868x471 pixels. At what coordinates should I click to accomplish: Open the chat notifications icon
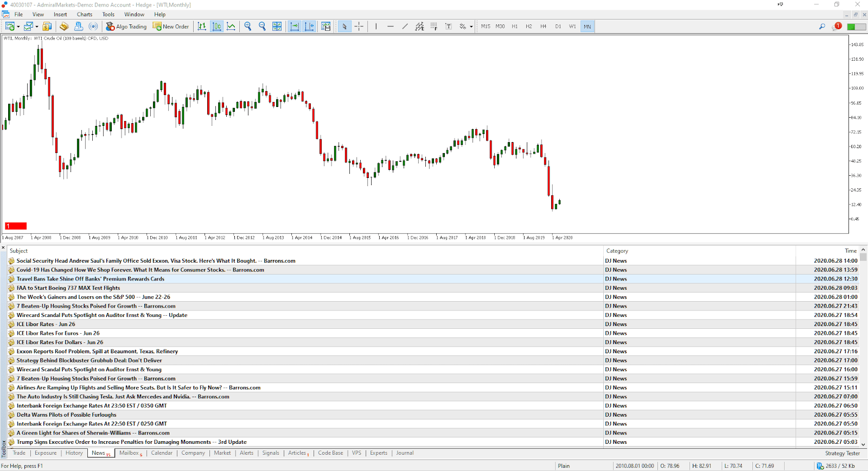[837, 26]
